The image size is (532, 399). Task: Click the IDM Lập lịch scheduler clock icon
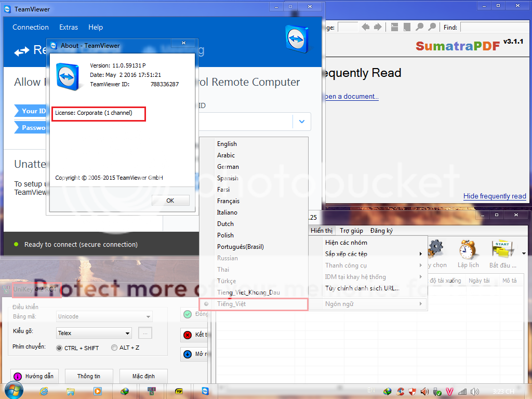[x=468, y=250]
